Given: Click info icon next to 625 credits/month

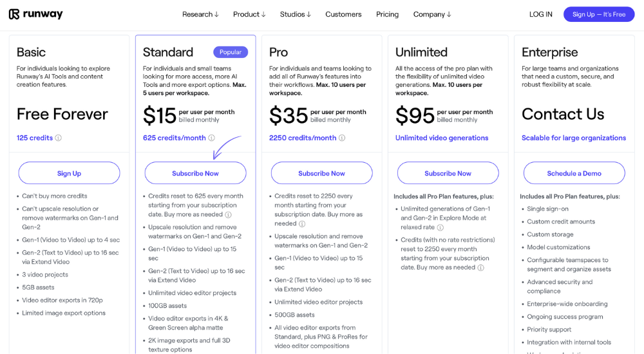Looking at the screenshot, I should pos(211,138).
